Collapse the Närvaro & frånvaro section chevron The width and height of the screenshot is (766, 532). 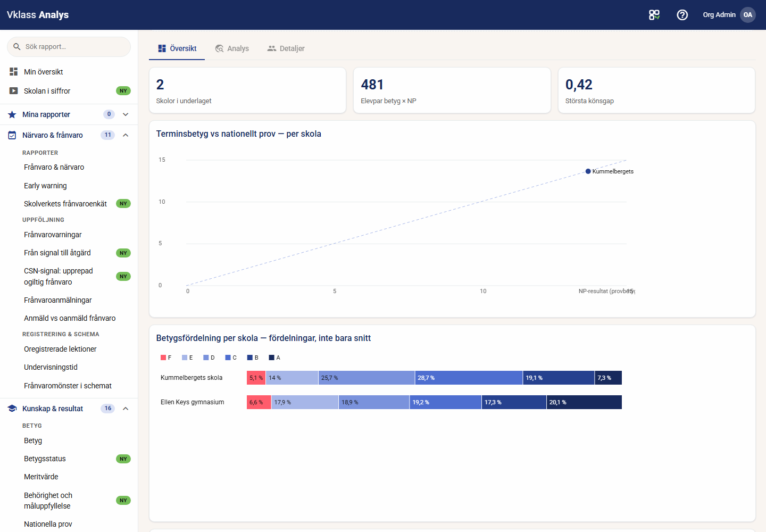coord(126,135)
